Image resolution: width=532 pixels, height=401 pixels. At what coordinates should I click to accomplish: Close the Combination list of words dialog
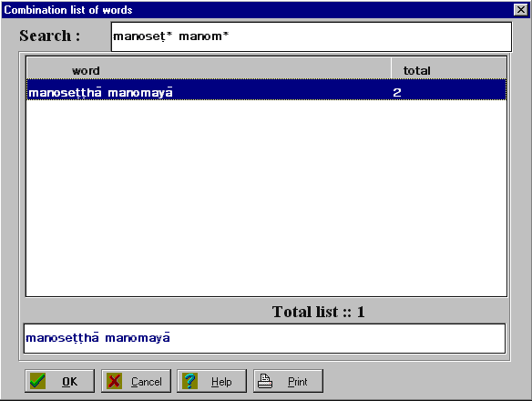[x=521, y=9]
